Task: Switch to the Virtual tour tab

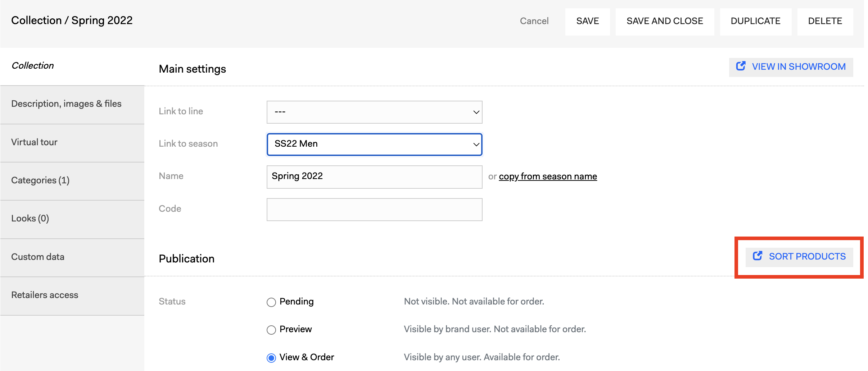Action: (x=72, y=143)
